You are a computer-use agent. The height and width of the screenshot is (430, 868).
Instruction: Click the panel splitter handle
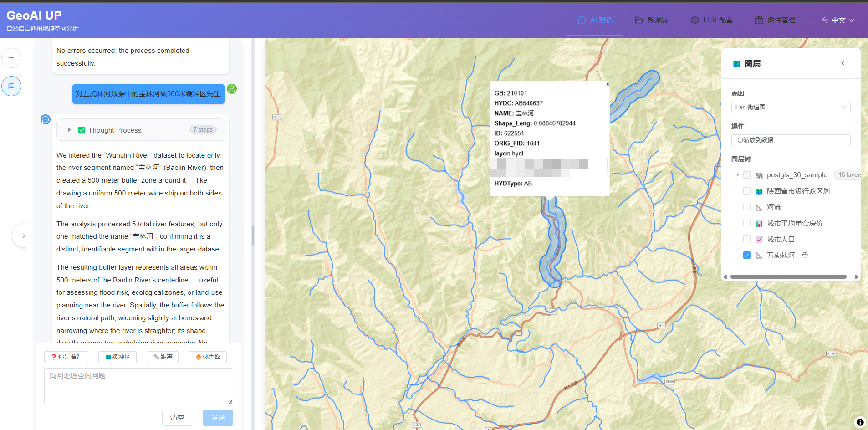[x=253, y=235]
